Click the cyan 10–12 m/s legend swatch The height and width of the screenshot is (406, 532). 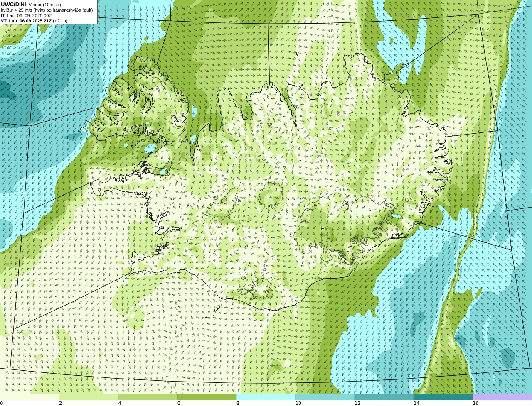[x=325, y=397]
